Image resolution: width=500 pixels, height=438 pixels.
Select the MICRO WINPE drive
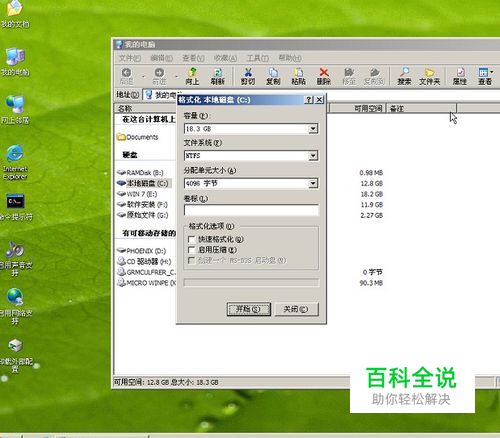pos(146,283)
